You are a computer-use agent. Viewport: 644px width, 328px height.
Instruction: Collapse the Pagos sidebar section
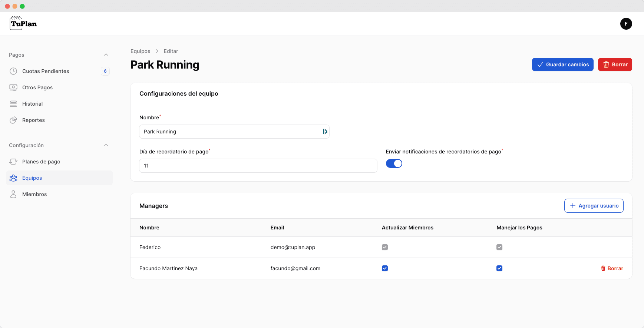pos(106,55)
